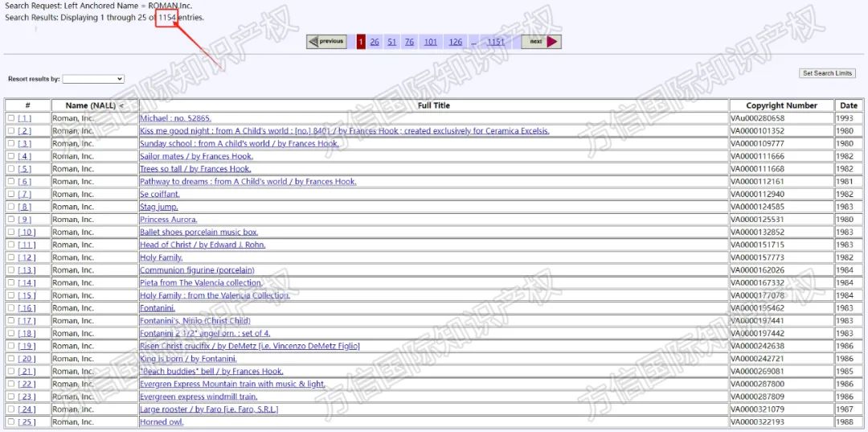
Task: Open the Resort results by dropdown
Action: (x=93, y=79)
